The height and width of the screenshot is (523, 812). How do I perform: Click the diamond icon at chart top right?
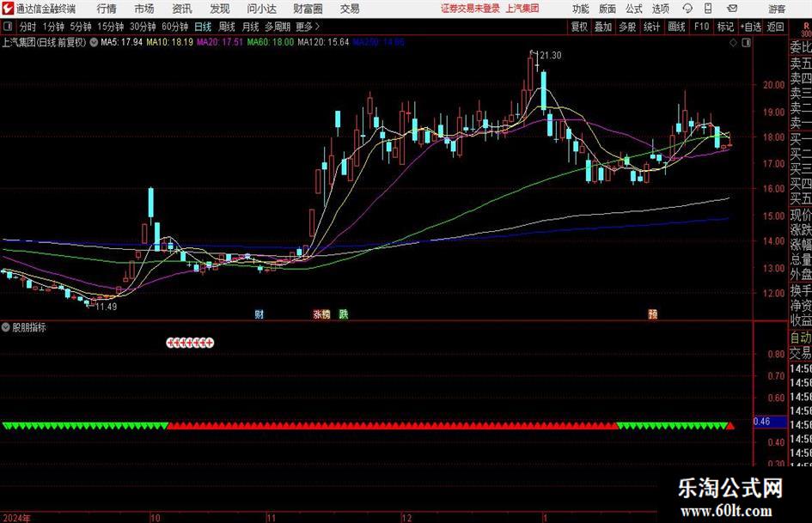click(733, 42)
